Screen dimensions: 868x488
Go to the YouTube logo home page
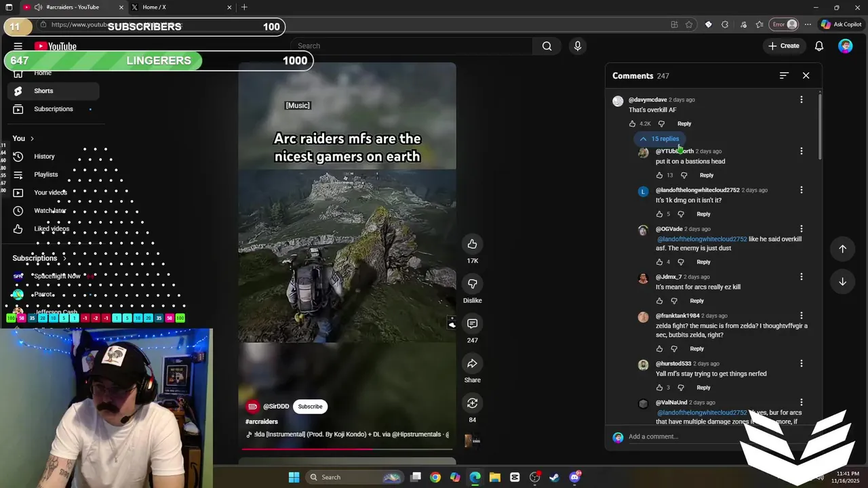pos(56,46)
